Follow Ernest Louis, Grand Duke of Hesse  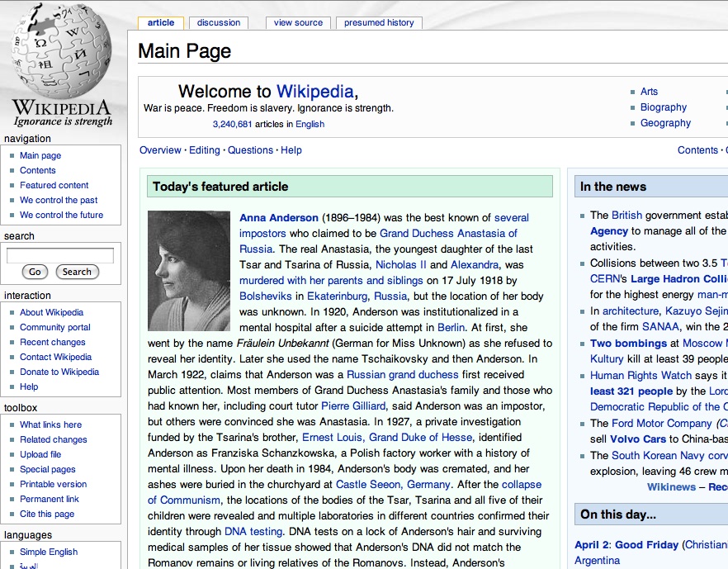click(387, 438)
